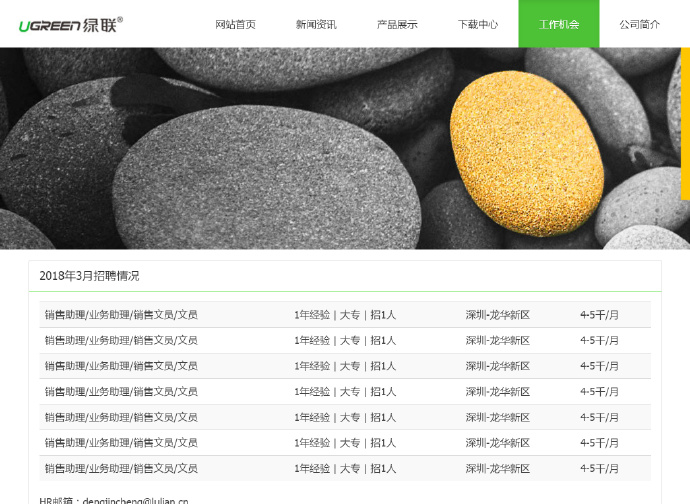Click 深圳-龙华新区 in the first listing row

(x=498, y=315)
